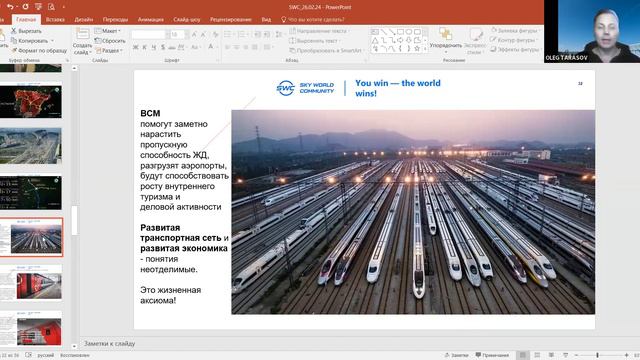Viewport: 640px width, 360px height.
Task: Switch to Slide Sorter view in status bar
Action: (x=537, y=355)
